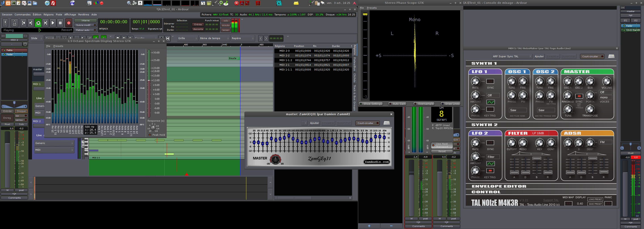Expand the 8ème de temps grid dropdown
Viewport: 644px width, 229px height.
coord(214,38)
